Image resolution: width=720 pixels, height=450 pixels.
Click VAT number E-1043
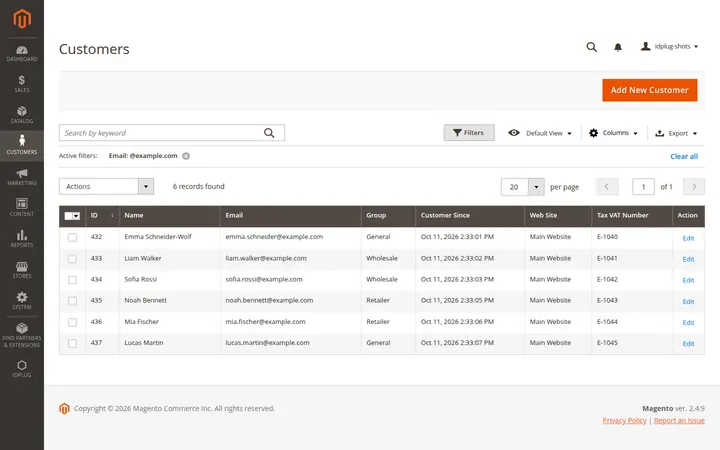click(x=607, y=300)
